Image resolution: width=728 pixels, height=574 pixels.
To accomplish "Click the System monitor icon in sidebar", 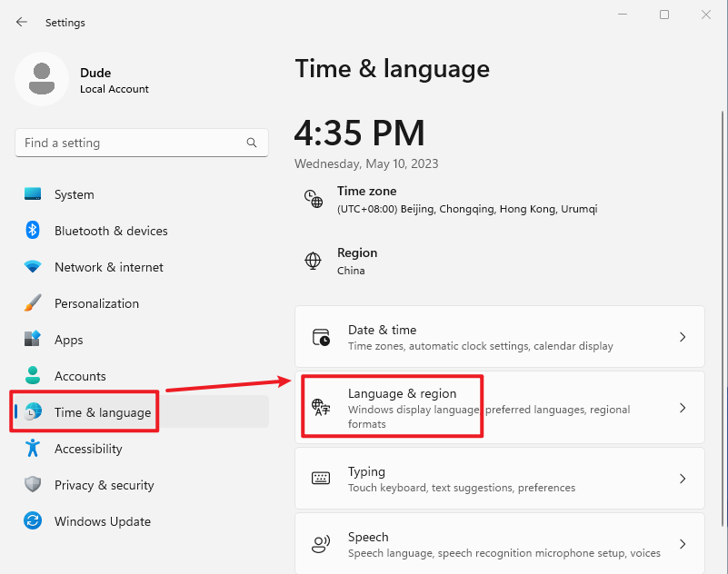I will [x=33, y=194].
